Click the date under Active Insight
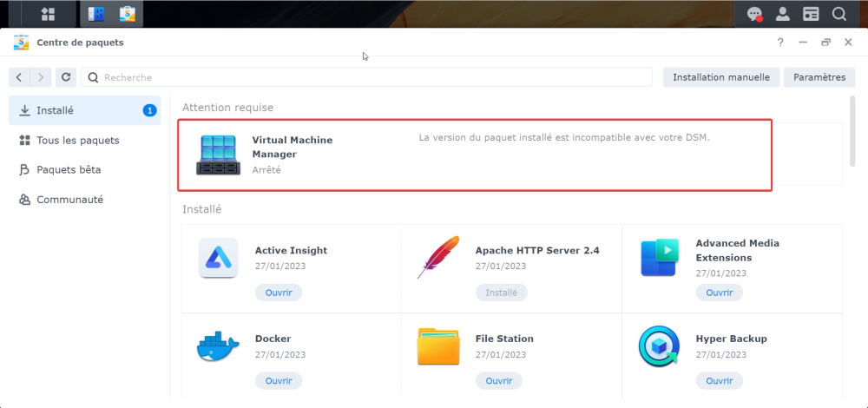The height and width of the screenshot is (408, 868). [280, 266]
